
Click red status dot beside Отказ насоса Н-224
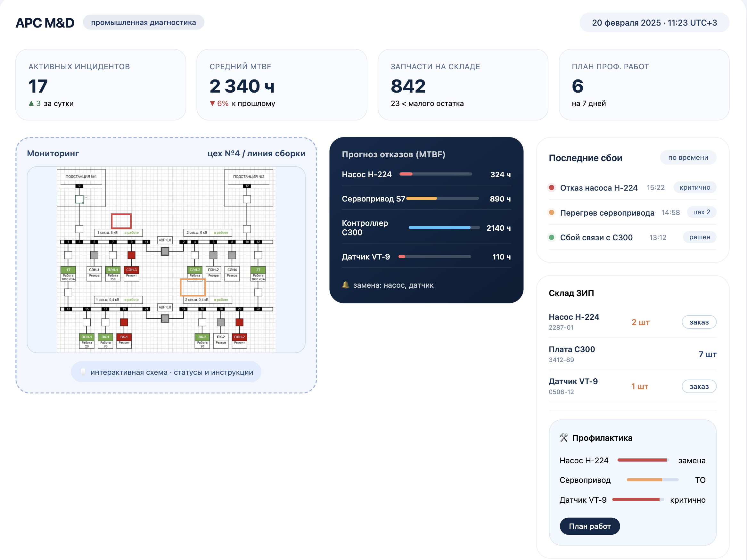click(x=552, y=187)
